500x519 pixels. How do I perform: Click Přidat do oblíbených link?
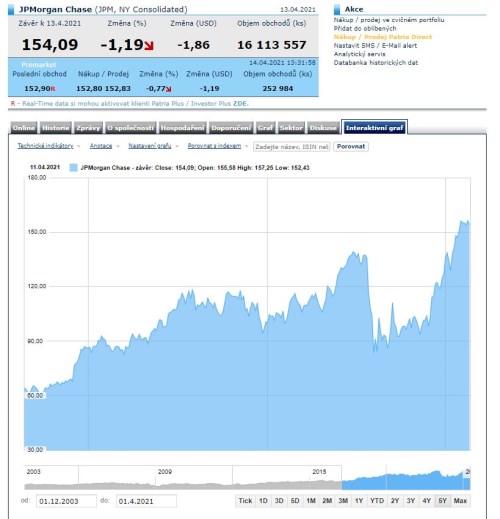point(365,28)
